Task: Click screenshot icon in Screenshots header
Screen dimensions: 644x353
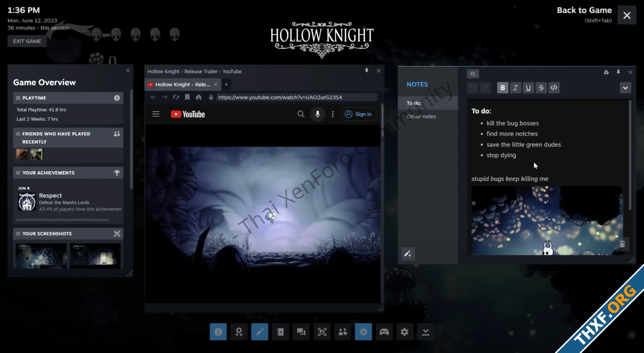Action: click(117, 234)
